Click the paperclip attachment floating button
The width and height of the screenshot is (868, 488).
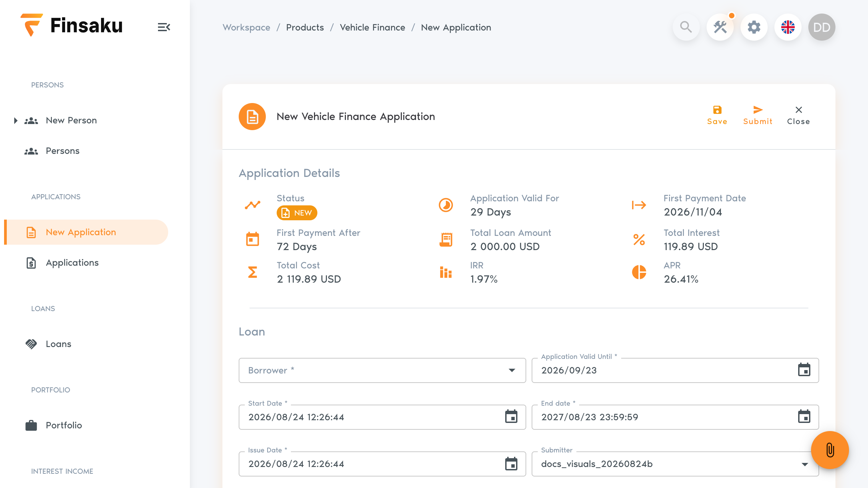pos(830,450)
